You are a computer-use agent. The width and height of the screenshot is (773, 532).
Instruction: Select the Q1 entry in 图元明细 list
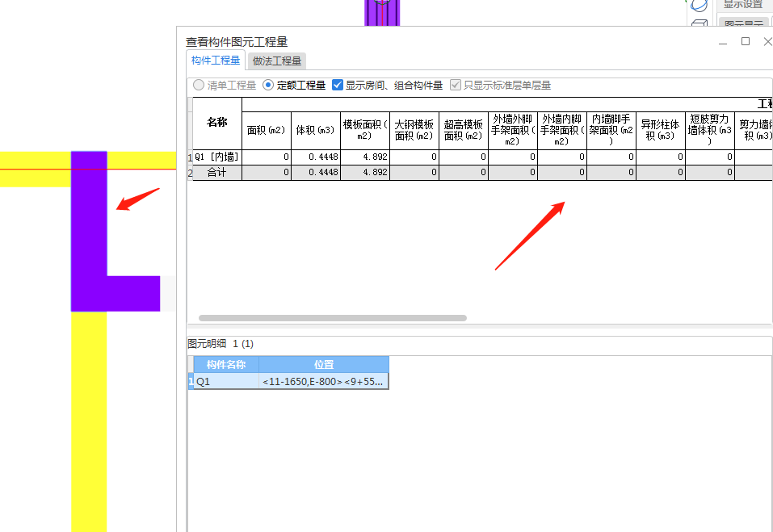pyautogui.click(x=226, y=381)
